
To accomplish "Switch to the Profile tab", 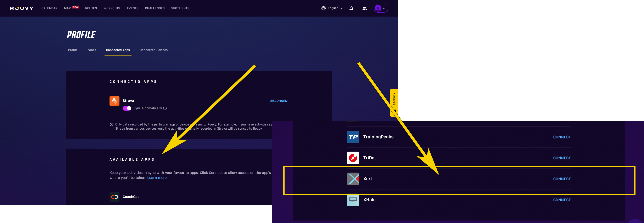I will 73,50.
